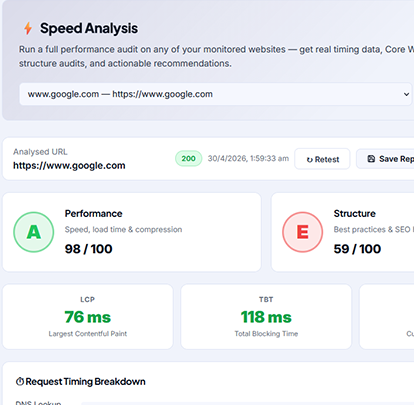Click the stopwatch icon beside Request Timing Breakdown
The image size is (414, 405).
pyautogui.click(x=20, y=382)
